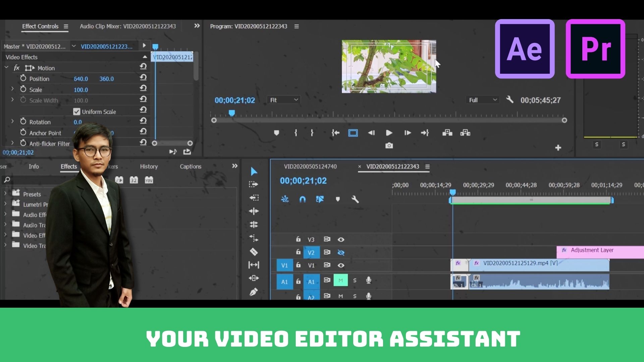
Task: Open the timeline wrench display settings
Action: (x=355, y=199)
